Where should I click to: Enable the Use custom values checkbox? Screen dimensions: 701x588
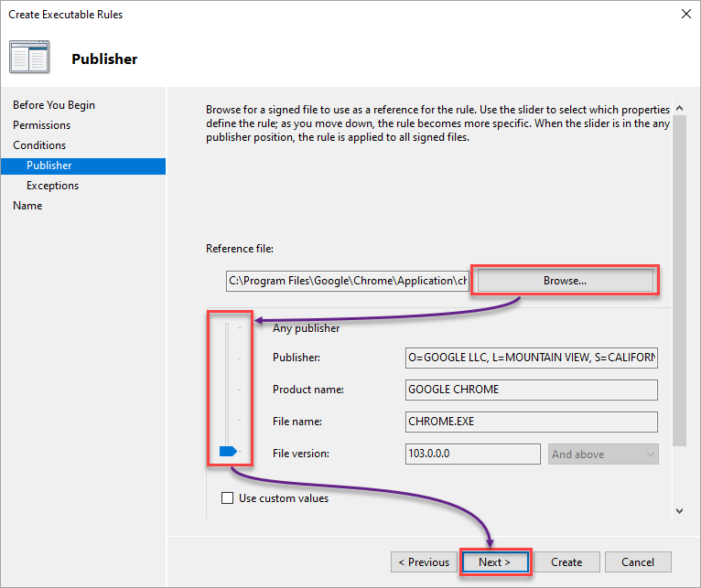[228, 497]
